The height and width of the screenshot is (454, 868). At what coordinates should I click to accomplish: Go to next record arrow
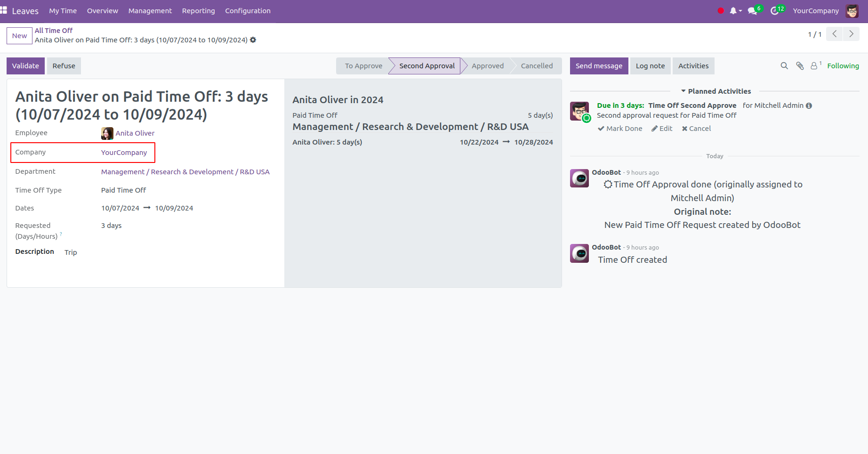(851, 34)
